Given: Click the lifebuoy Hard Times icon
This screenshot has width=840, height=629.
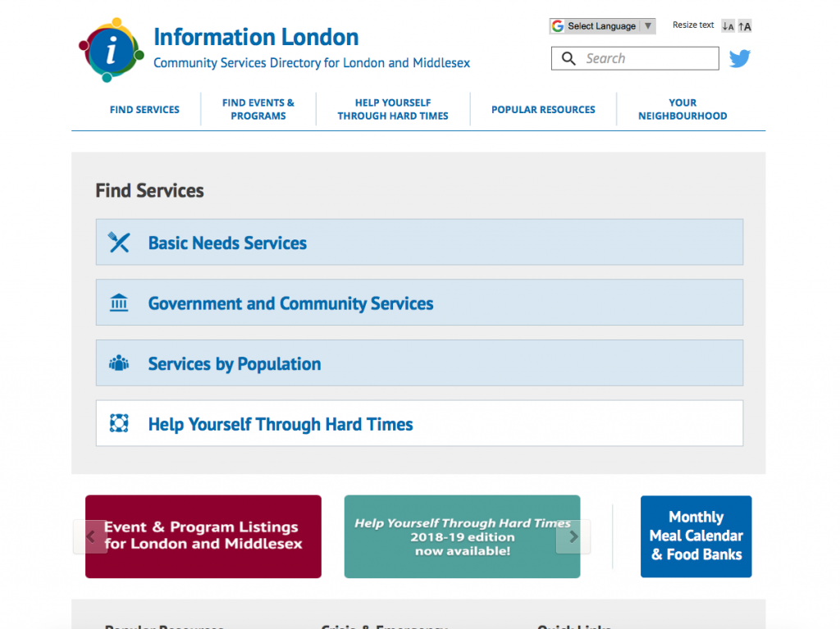Looking at the screenshot, I should pos(119,423).
